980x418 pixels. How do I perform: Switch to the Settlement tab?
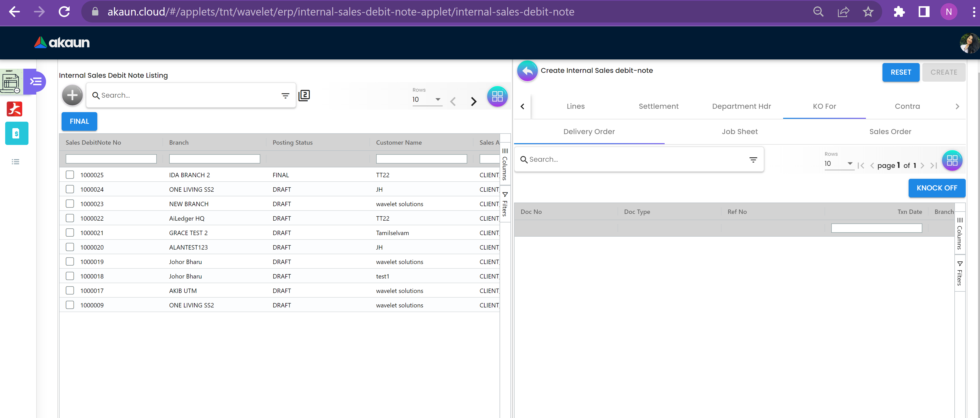658,106
